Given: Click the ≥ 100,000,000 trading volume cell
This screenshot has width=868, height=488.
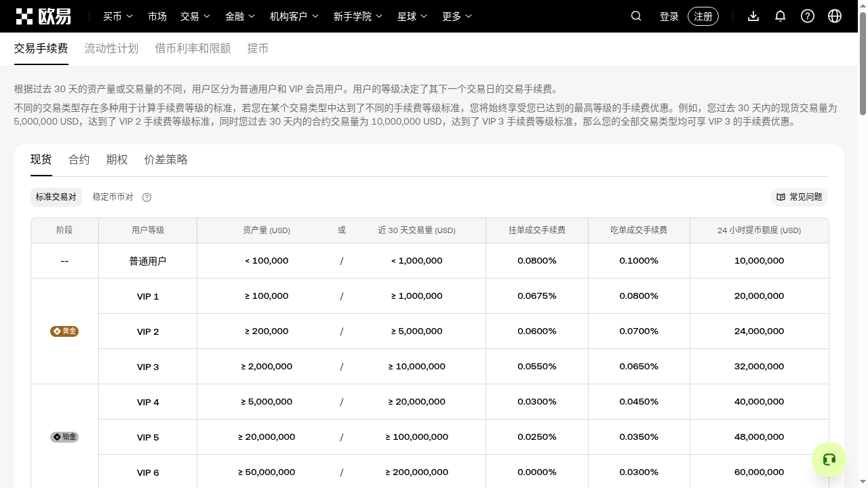Looking at the screenshot, I should (417, 437).
